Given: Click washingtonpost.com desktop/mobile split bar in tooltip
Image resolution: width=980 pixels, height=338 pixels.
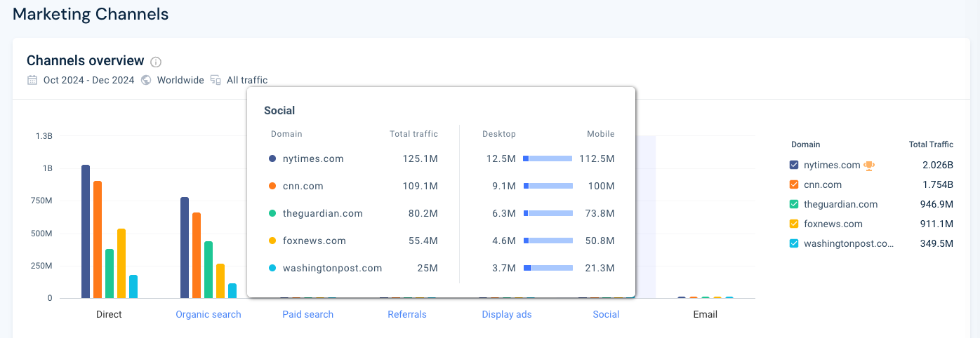Looking at the screenshot, I should tap(548, 268).
